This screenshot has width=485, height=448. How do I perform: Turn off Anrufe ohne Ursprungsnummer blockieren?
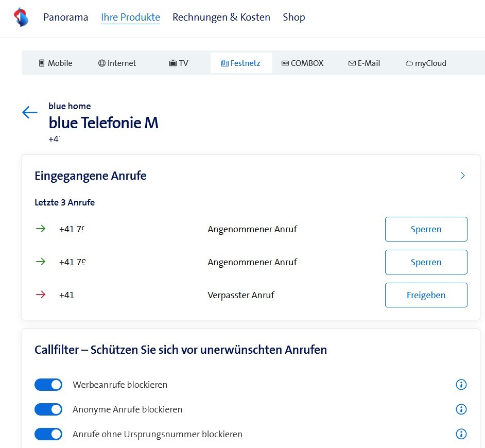coord(48,434)
